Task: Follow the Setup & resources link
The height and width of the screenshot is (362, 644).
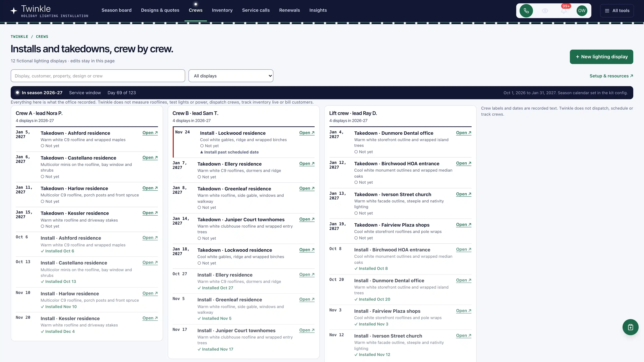Action: [611, 76]
